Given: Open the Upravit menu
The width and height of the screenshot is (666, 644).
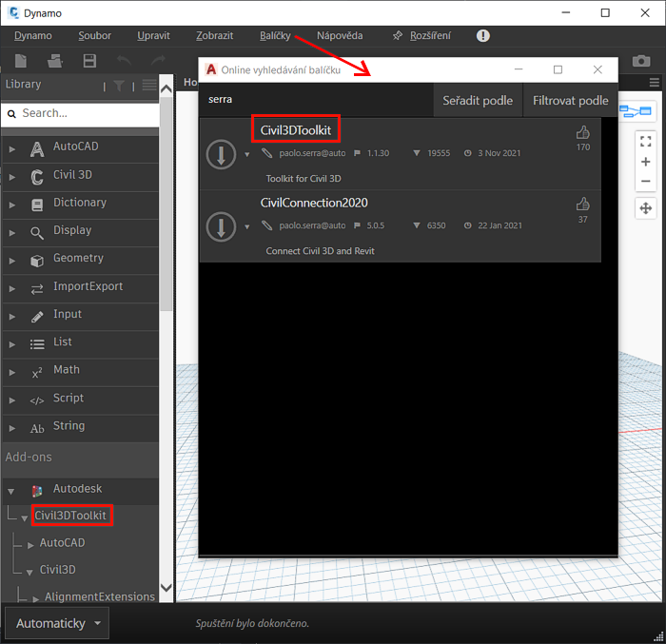Looking at the screenshot, I should tap(153, 36).
